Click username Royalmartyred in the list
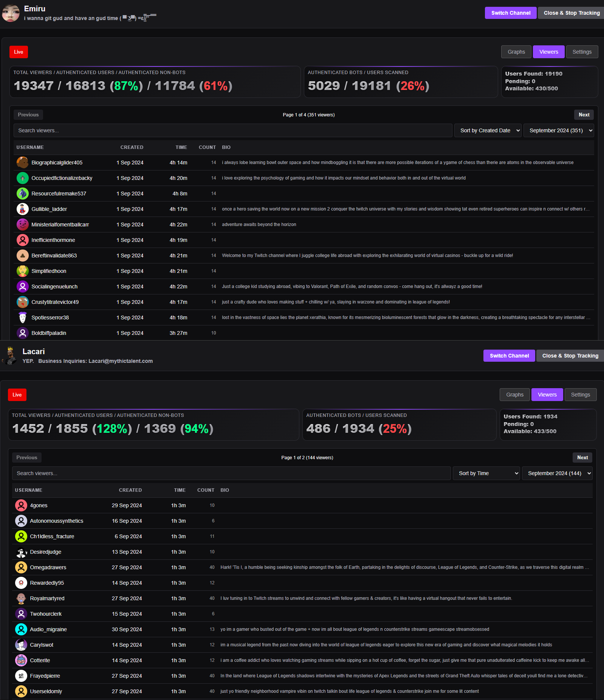The height and width of the screenshot is (700, 604). [47, 598]
